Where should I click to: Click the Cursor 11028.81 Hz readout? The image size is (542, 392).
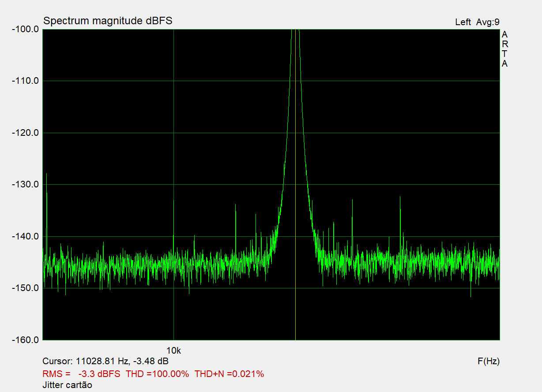point(105,362)
